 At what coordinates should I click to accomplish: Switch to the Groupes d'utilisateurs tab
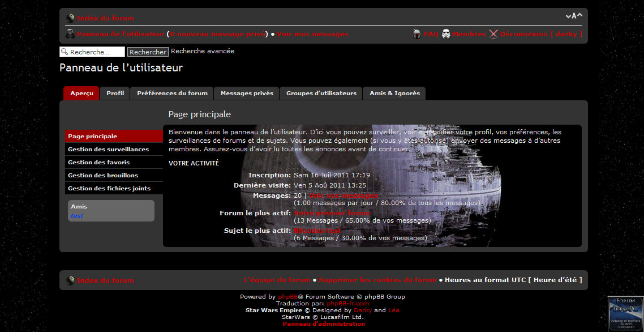pyautogui.click(x=321, y=93)
